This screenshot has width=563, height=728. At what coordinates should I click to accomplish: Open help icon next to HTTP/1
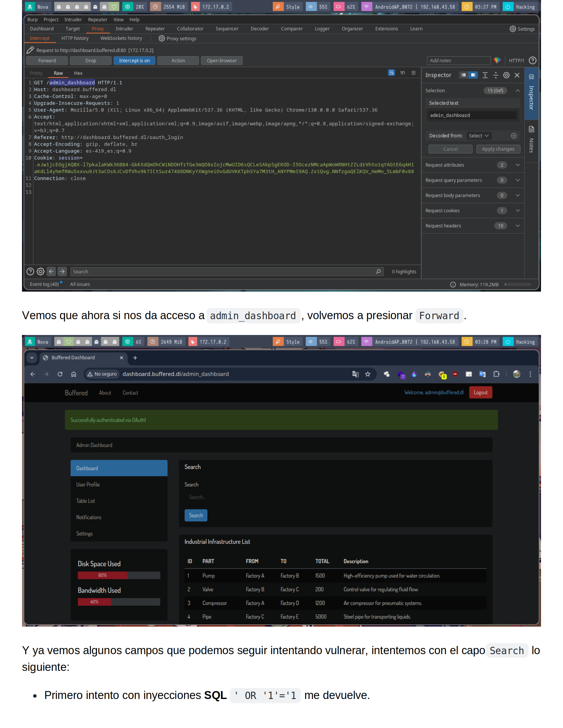click(x=533, y=60)
